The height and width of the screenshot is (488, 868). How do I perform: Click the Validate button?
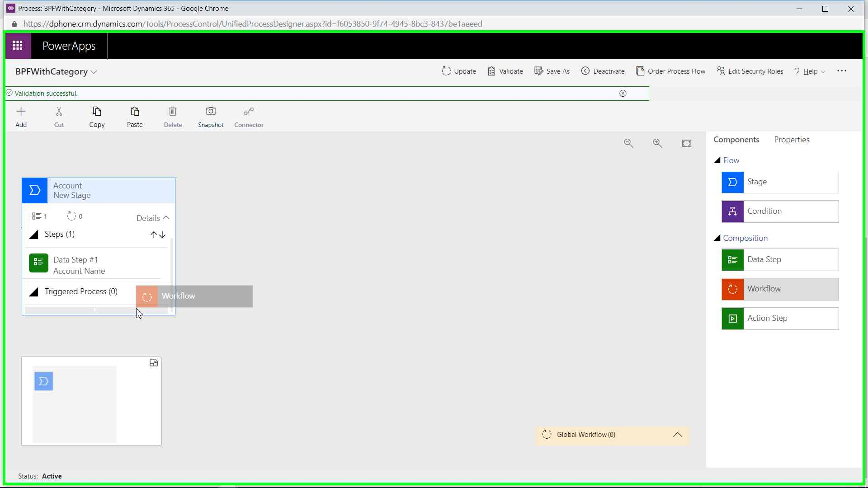[x=505, y=71]
